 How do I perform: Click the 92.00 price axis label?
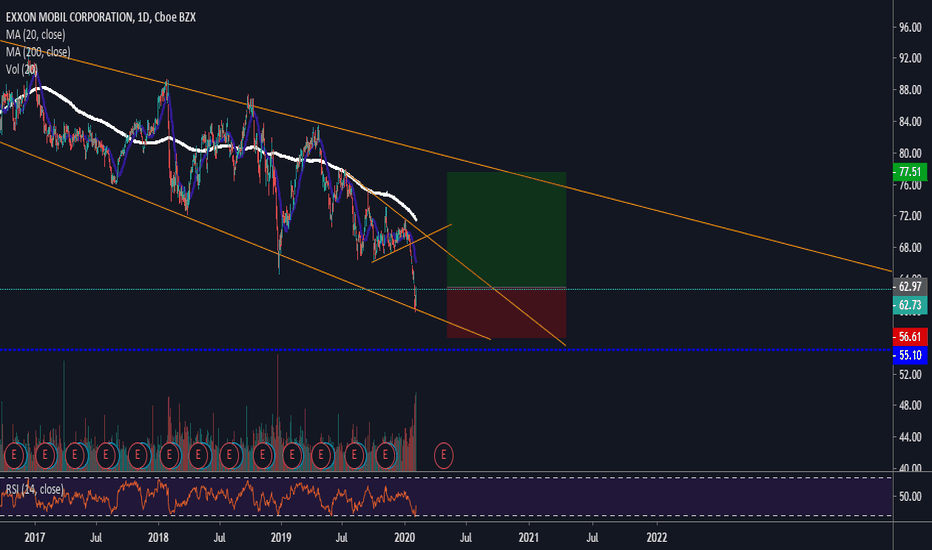point(910,58)
